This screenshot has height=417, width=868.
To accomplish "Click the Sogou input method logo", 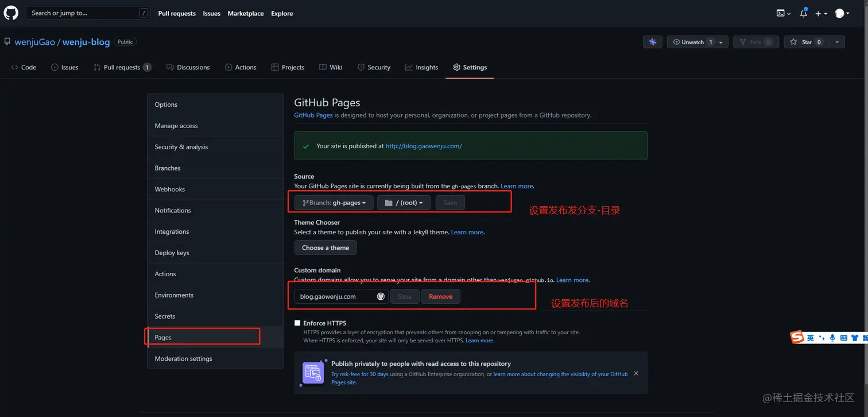I will pos(797,337).
